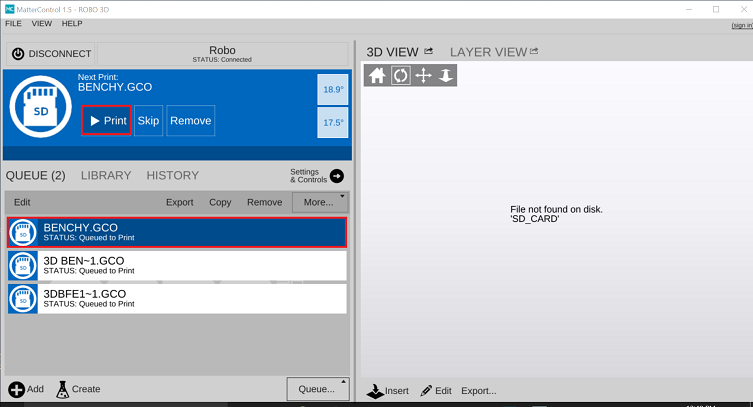This screenshot has width=753, height=407.
Task: Click the Edit pencil icon below 3D view
Action: 426,391
